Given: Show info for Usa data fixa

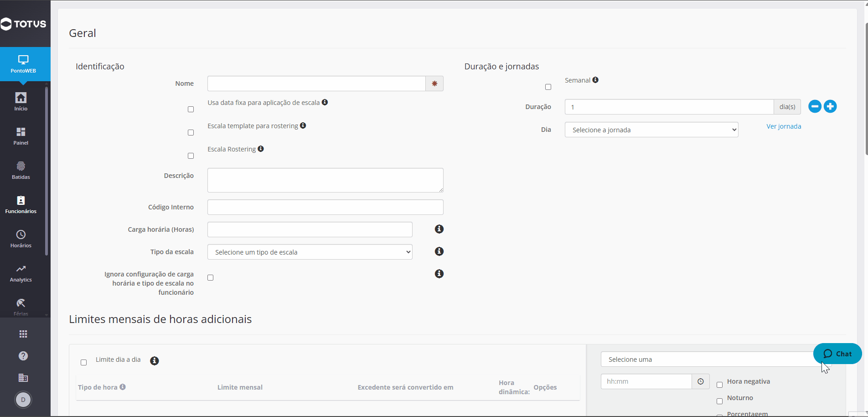Looking at the screenshot, I should coord(325,102).
